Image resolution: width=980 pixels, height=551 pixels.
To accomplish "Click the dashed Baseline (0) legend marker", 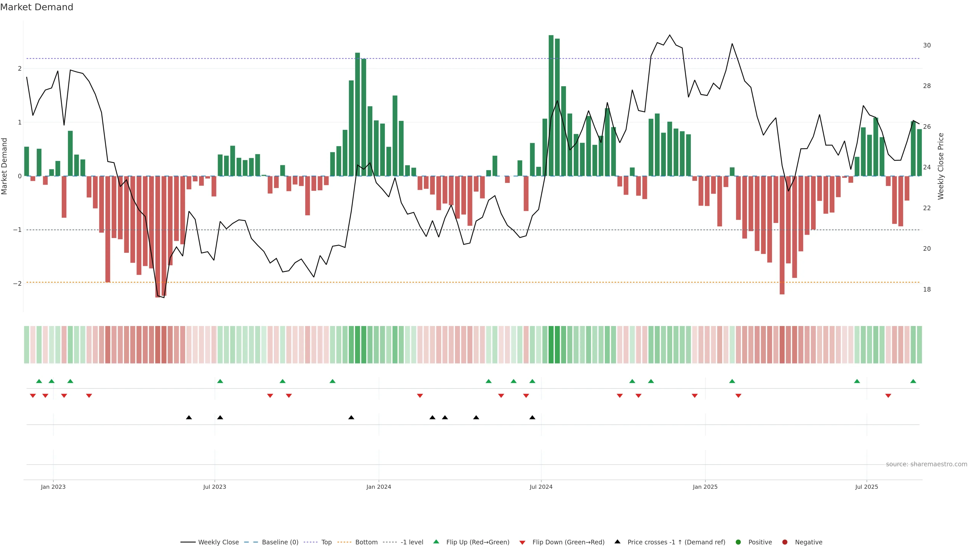I will [251, 542].
